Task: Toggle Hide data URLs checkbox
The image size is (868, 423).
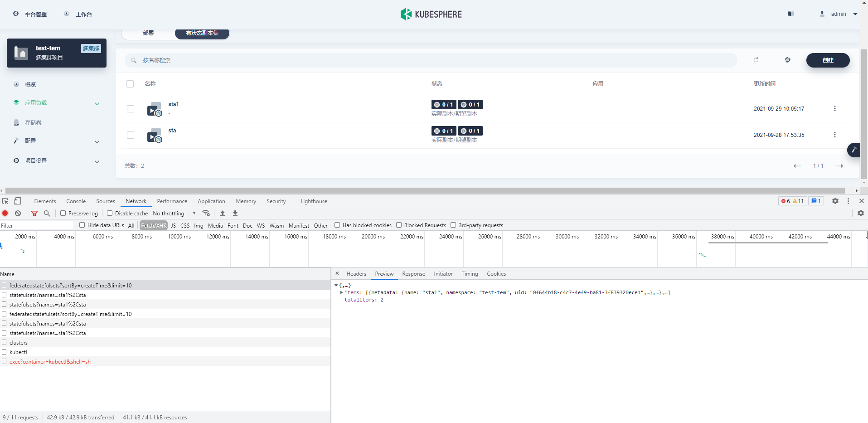Action: [x=82, y=225]
